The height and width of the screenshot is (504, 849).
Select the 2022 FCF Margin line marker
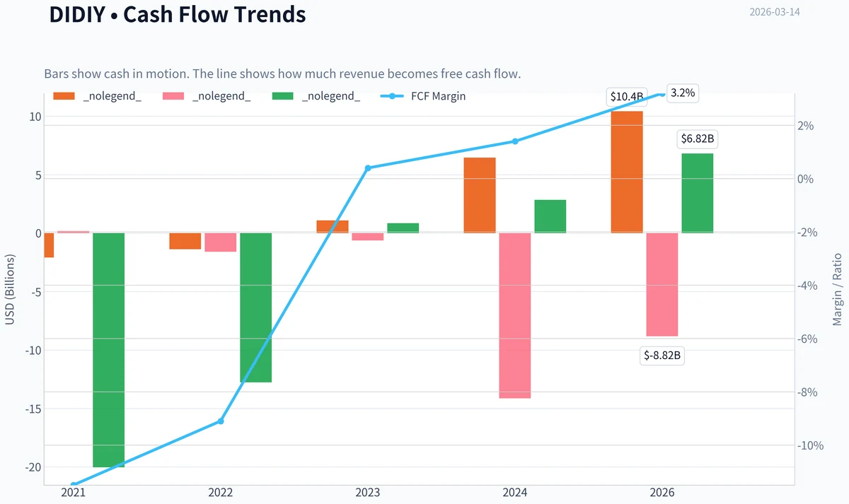(221, 421)
